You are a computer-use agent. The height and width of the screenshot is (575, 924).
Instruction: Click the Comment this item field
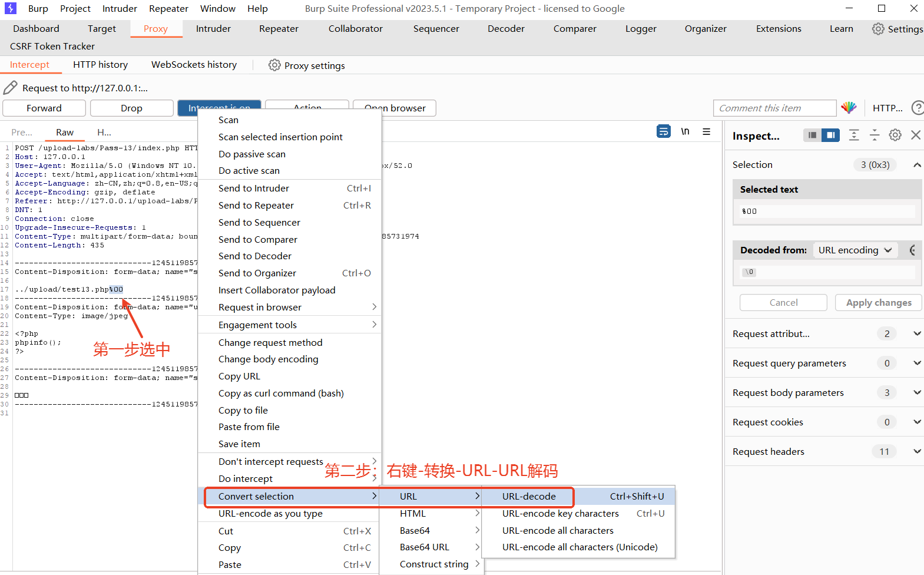coord(774,108)
